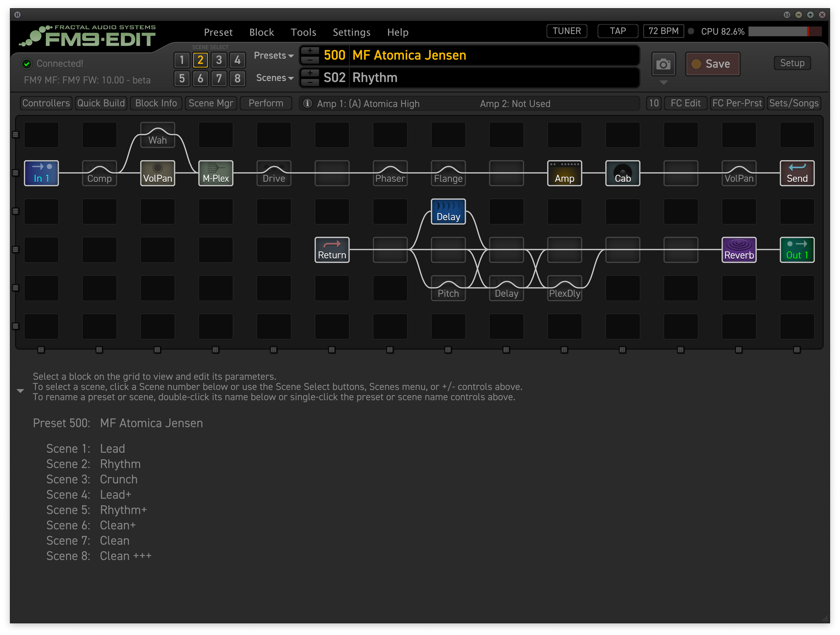The width and height of the screenshot is (840, 635).
Task: Switch to scene 3 button
Action: (x=219, y=60)
